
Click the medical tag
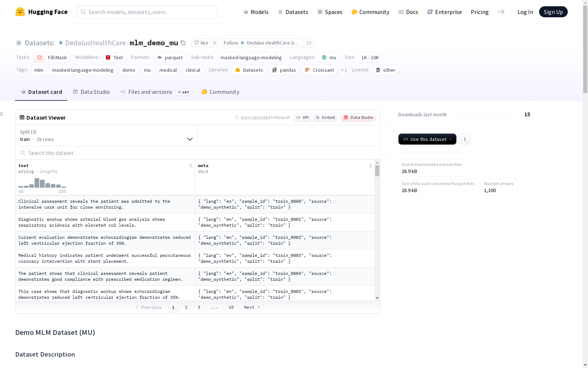coord(168,70)
